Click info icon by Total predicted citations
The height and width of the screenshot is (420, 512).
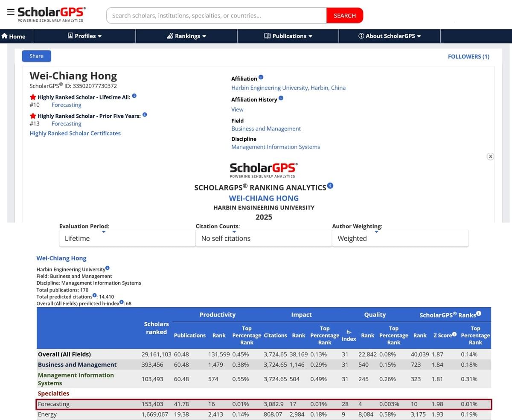coord(95,295)
